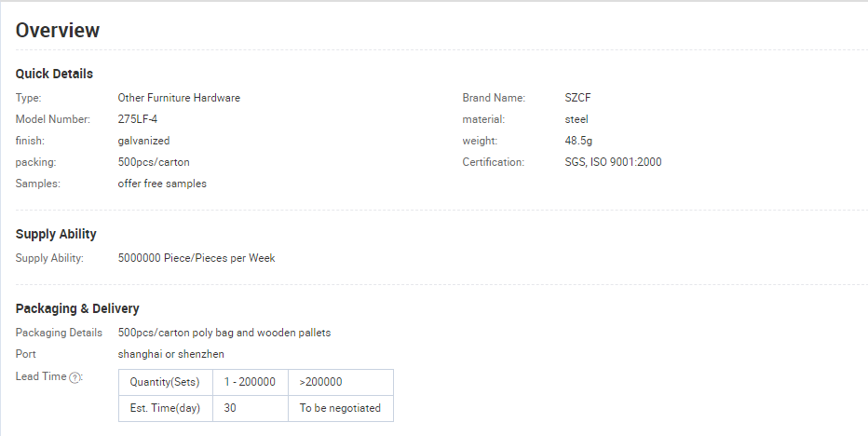This screenshot has height=436, width=868.
Task: Click the '>200000' quantity cell
Action: (x=341, y=382)
